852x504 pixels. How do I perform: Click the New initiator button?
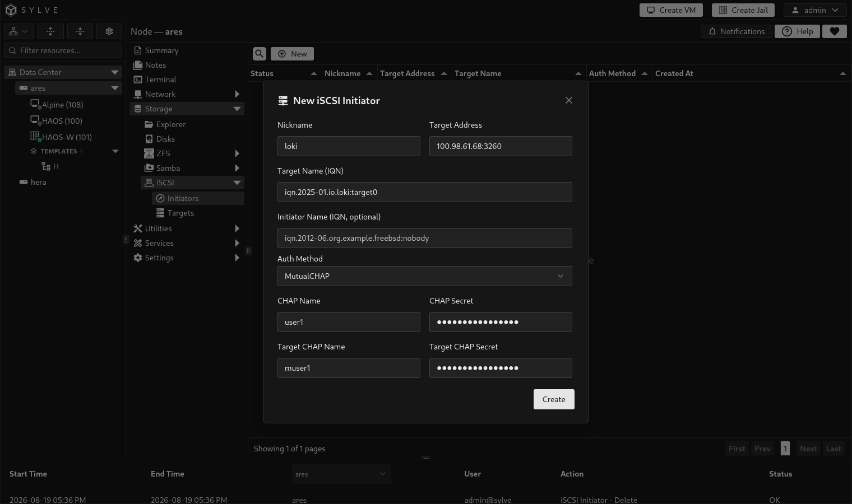tap(292, 54)
